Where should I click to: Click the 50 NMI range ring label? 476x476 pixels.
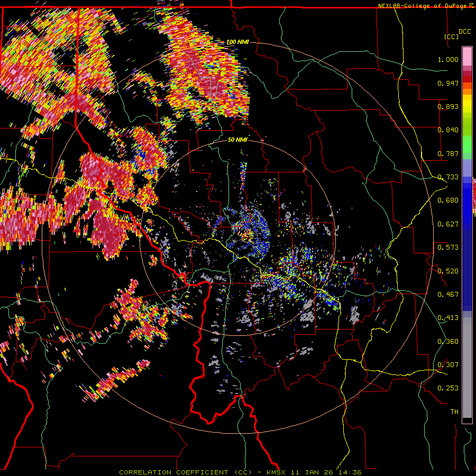point(237,140)
